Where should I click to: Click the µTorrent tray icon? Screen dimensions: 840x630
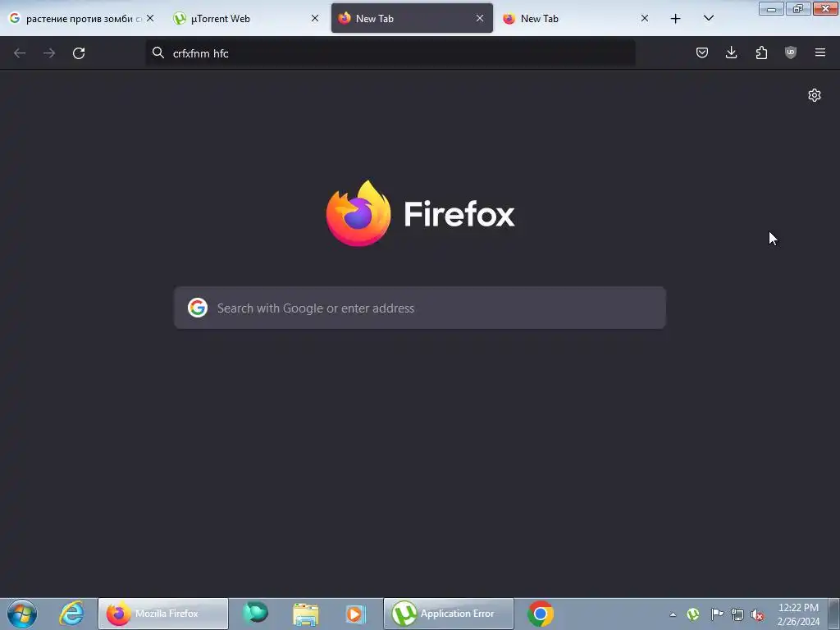click(x=693, y=614)
